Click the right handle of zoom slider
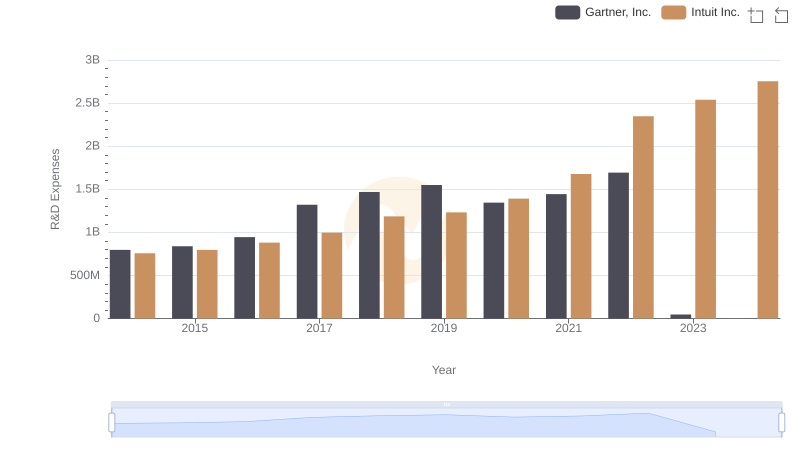 781,423
